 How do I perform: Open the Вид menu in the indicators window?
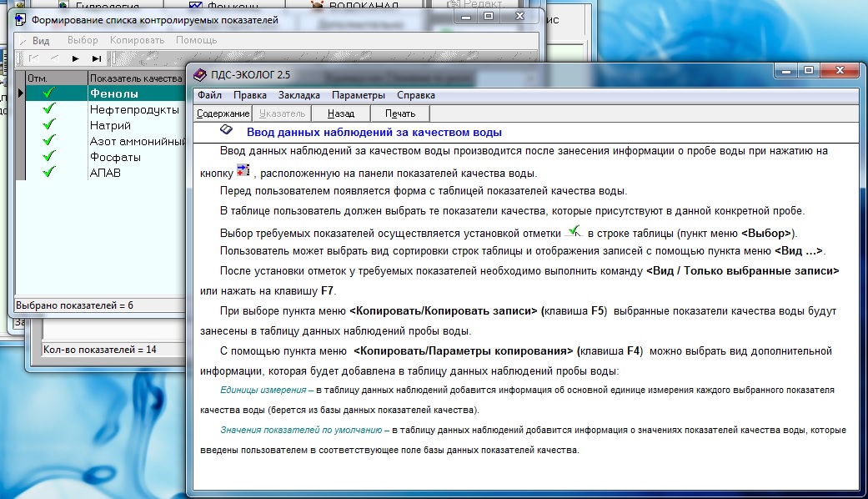click(41, 40)
